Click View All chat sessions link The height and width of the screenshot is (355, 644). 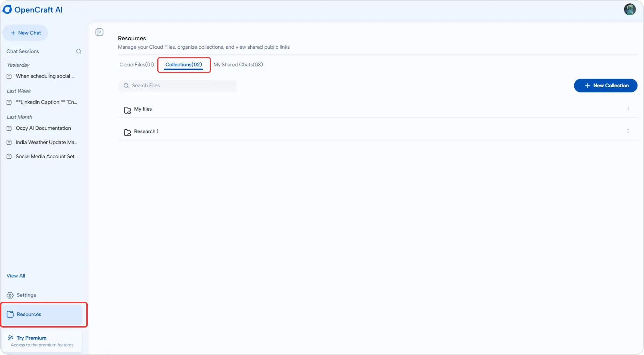click(x=16, y=276)
